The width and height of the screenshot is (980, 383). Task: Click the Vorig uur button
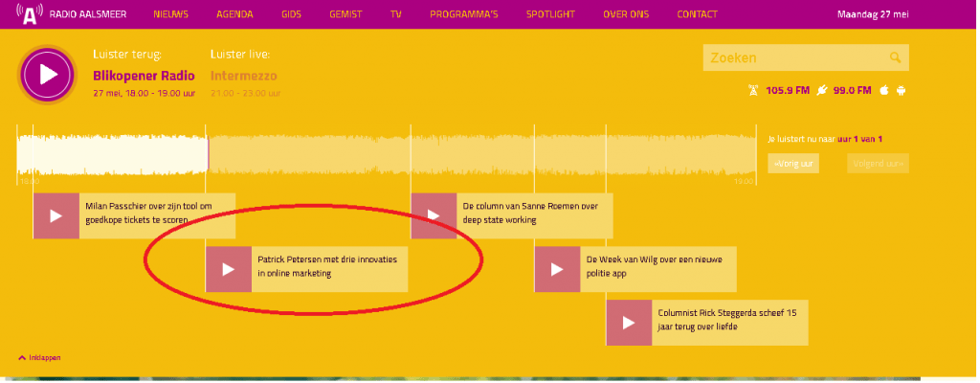click(793, 164)
